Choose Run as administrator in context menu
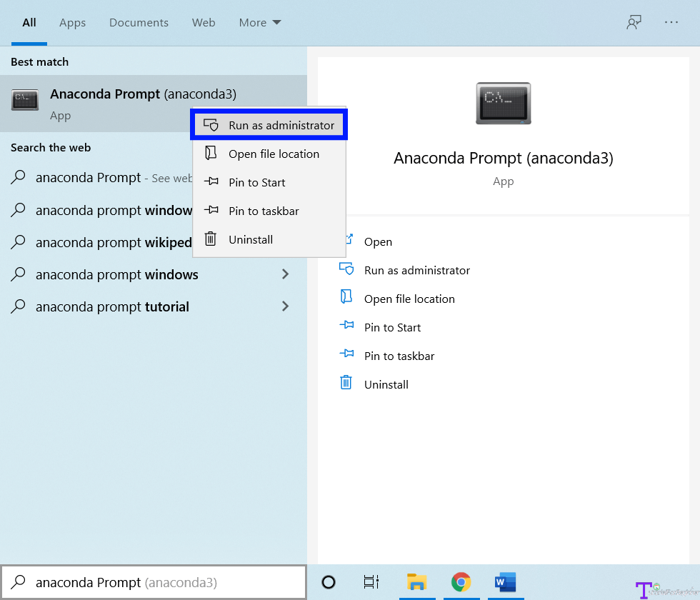Screen dimensions: 700x600 click(x=269, y=125)
